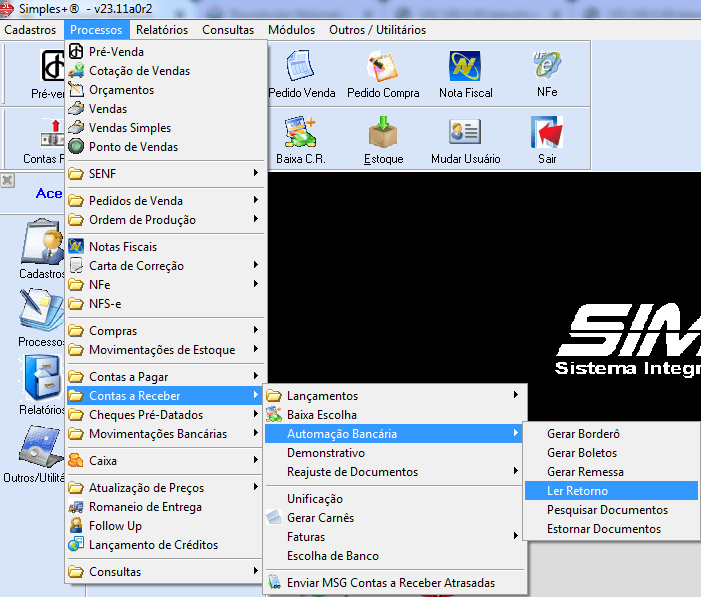The width and height of the screenshot is (701, 597).
Task: Open Notas Fiscais menu entry
Action: click(166, 247)
